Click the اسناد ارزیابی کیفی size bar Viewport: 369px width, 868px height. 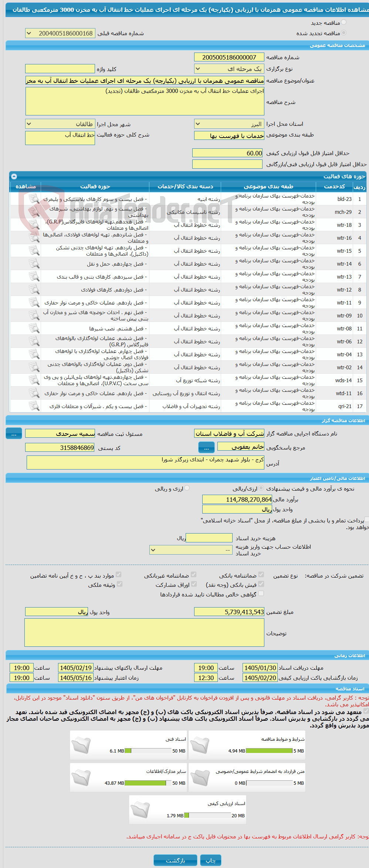[x=207, y=815]
